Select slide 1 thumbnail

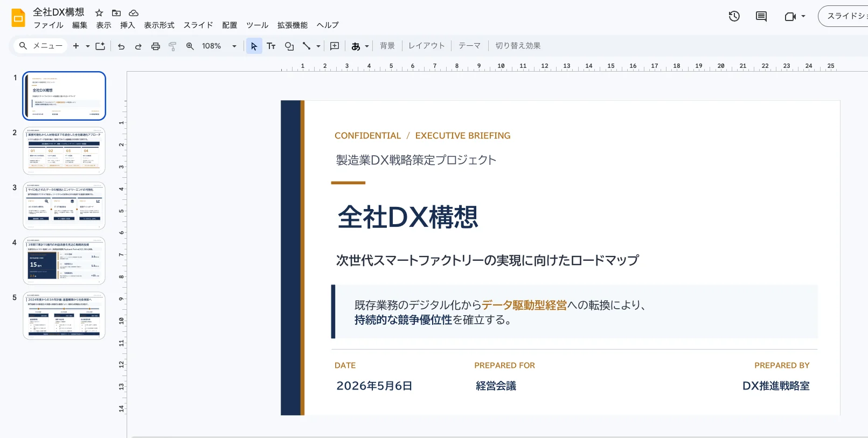pyautogui.click(x=64, y=96)
